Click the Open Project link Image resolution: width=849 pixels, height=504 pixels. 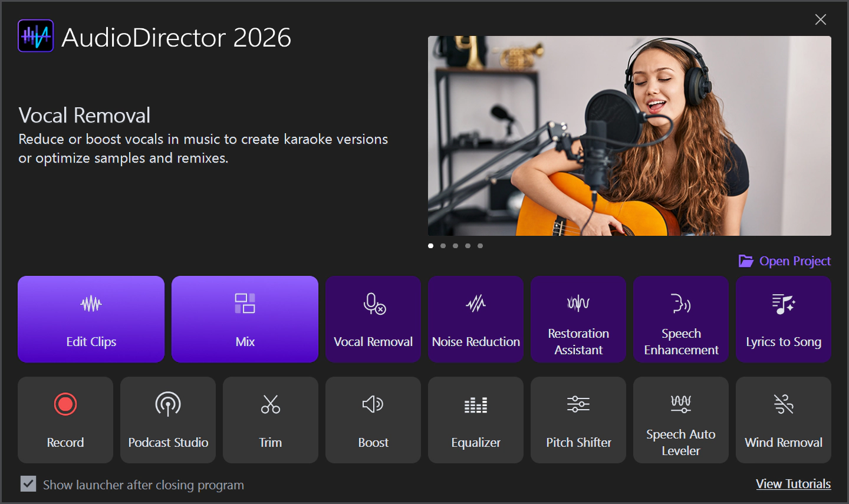(x=785, y=261)
